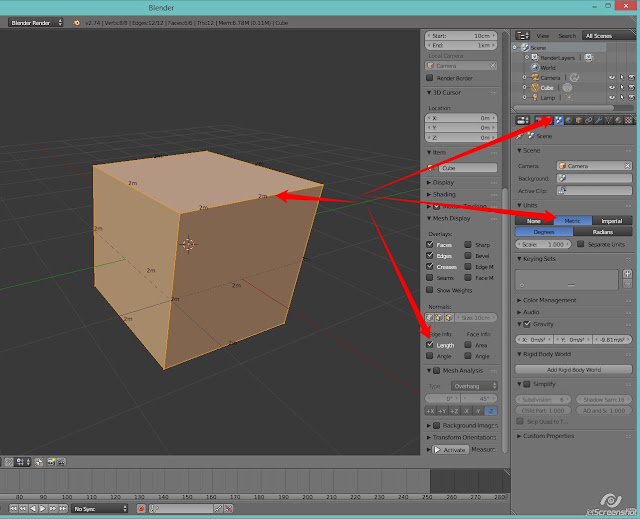This screenshot has width=640, height=519.
Task: Open the Modifiers wrench properties icon
Action: (598, 120)
